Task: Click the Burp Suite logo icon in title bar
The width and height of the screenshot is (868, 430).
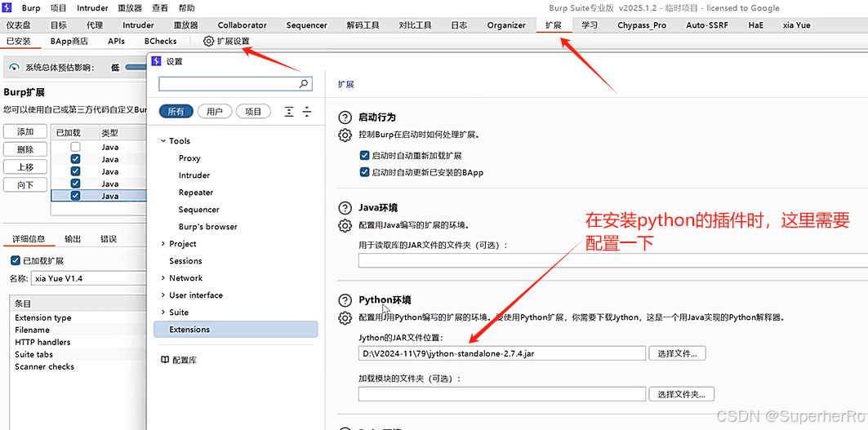Action: pos(7,8)
